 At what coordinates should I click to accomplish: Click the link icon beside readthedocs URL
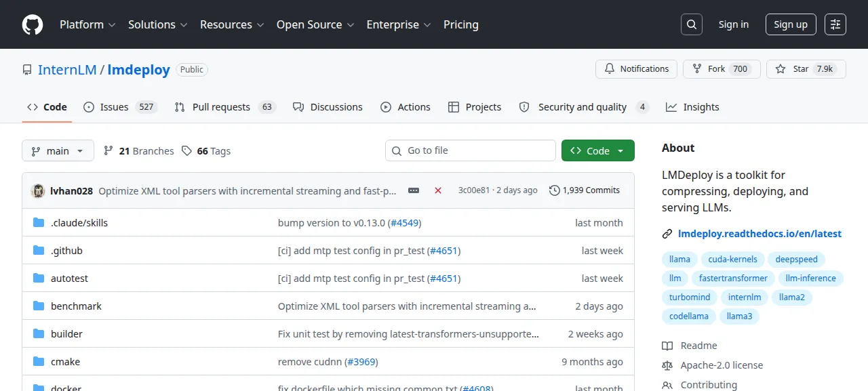(x=667, y=234)
